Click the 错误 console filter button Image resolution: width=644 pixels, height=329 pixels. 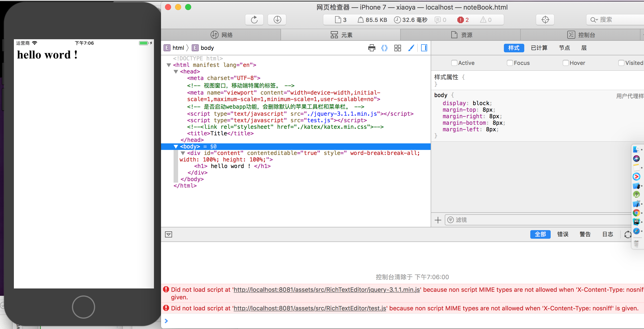(562, 234)
